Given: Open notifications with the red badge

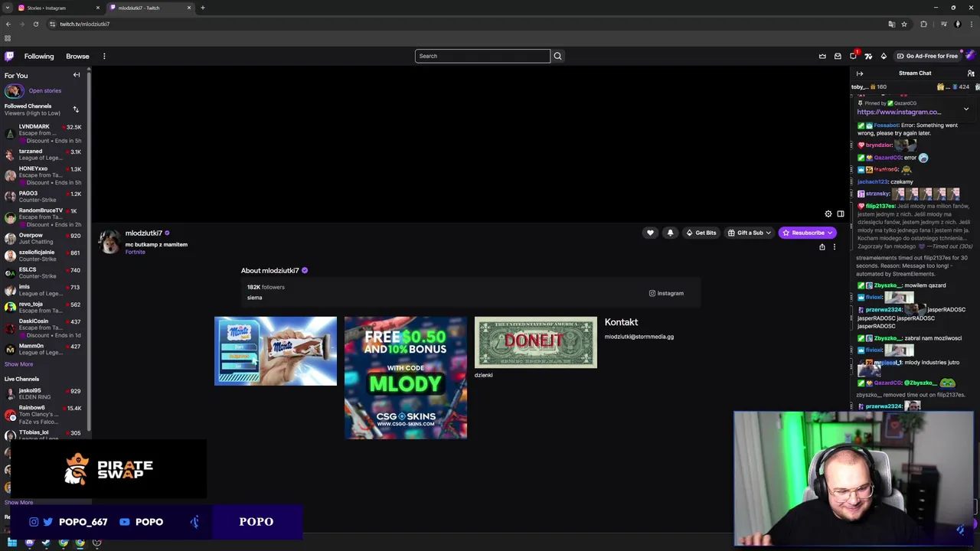Looking at the screenshot, I should click(x=854, y=55).
